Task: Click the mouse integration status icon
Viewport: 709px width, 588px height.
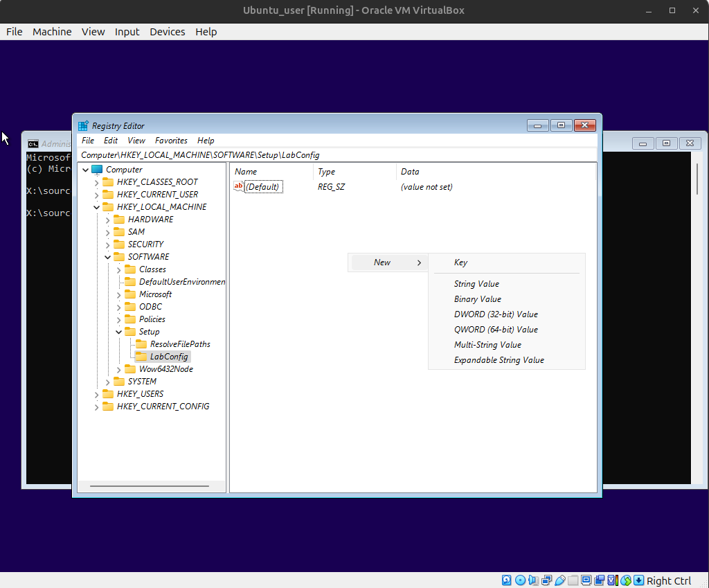Action: [626, 580]
